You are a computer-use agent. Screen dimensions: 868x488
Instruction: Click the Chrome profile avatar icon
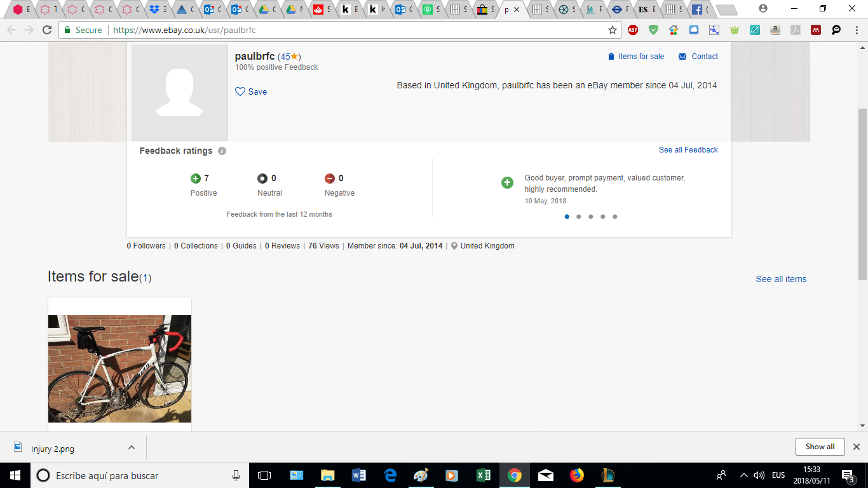[x=763, y=9]
